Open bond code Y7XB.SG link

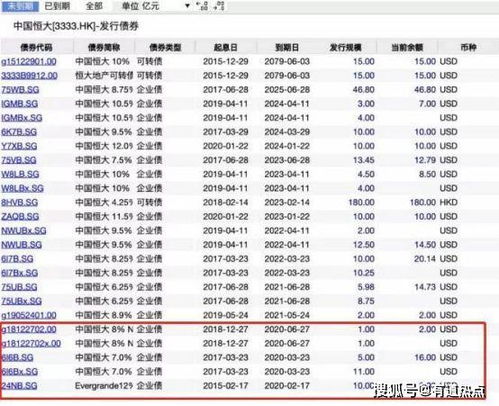pos(19,146)
